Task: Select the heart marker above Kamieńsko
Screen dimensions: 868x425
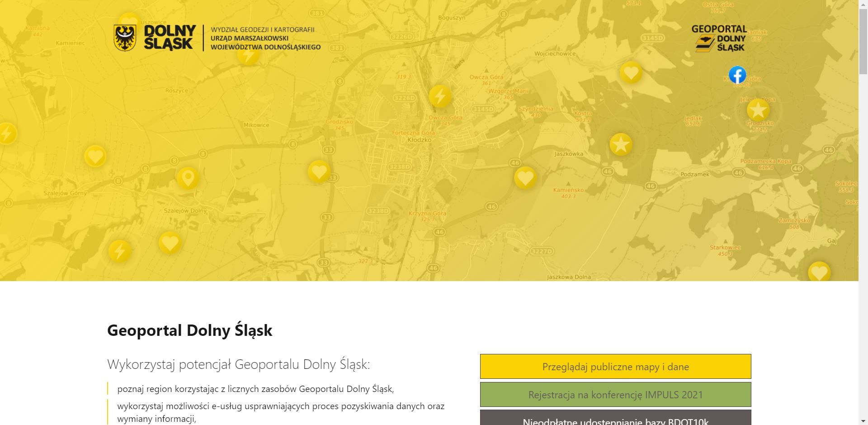Action: tap(525, 177)
